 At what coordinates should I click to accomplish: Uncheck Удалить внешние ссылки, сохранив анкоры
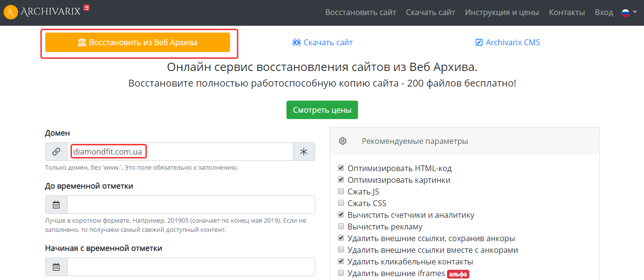[341, 238]
